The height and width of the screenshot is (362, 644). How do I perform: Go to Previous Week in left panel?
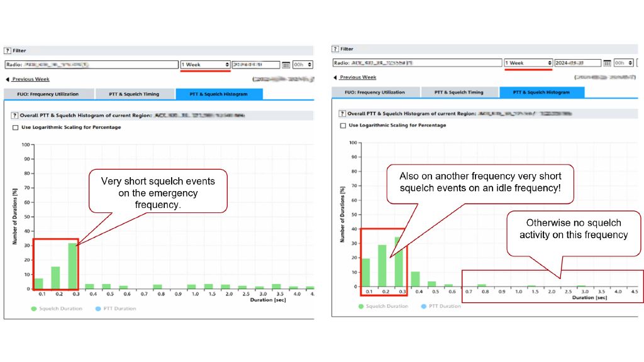28,79
